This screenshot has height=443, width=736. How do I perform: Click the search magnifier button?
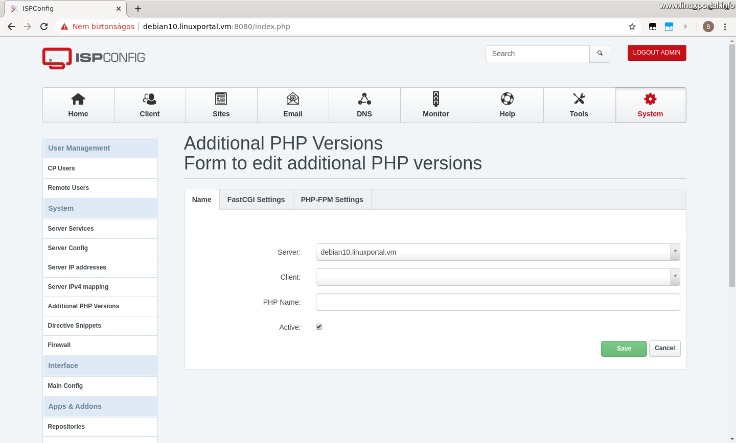[600, 53]
